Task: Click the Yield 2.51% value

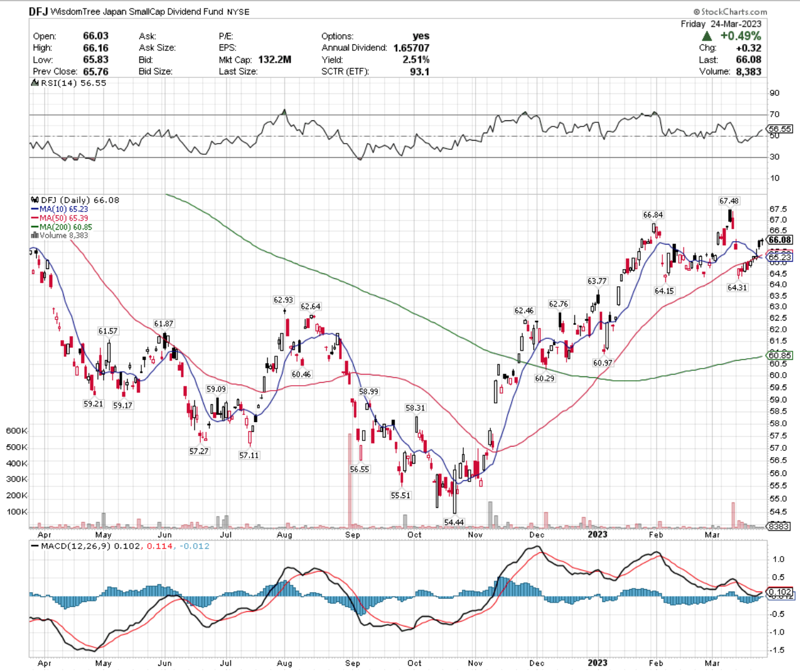Action: click(416, 60)
